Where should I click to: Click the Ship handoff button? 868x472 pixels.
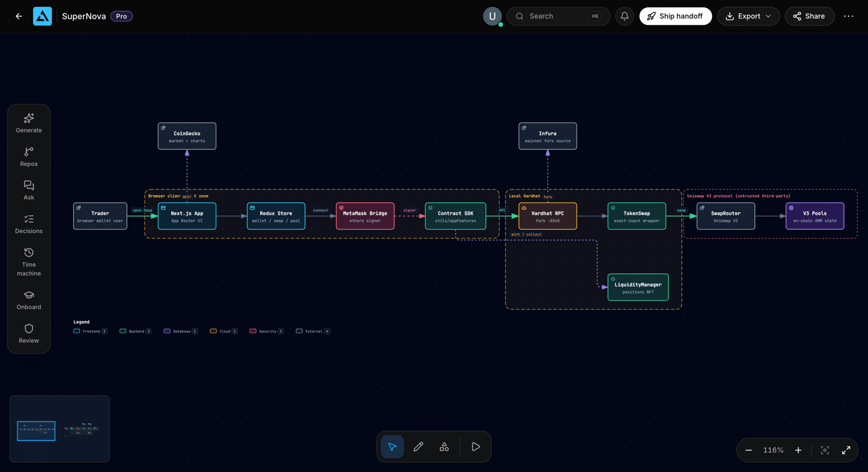[x=675, y=16]
